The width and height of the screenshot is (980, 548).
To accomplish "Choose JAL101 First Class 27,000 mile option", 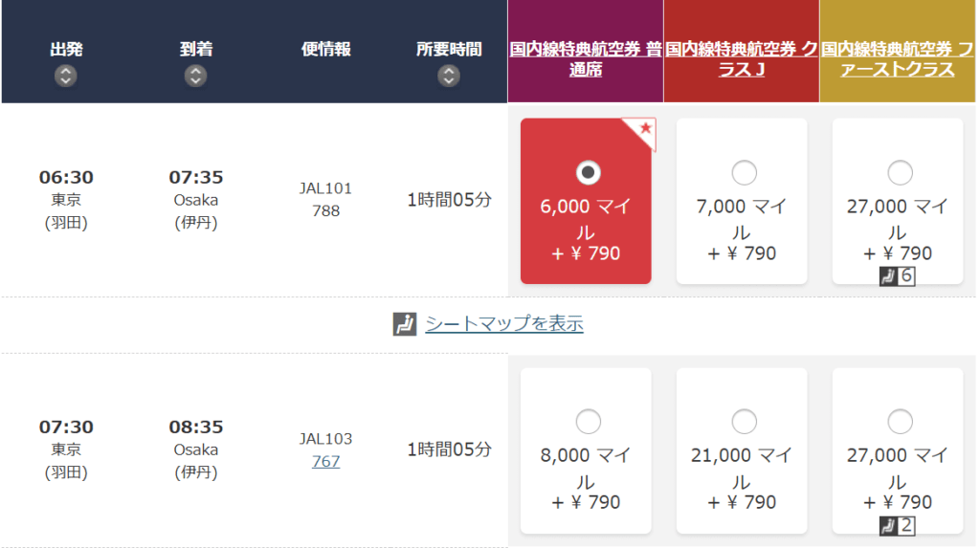I will [x=900, y=173].
